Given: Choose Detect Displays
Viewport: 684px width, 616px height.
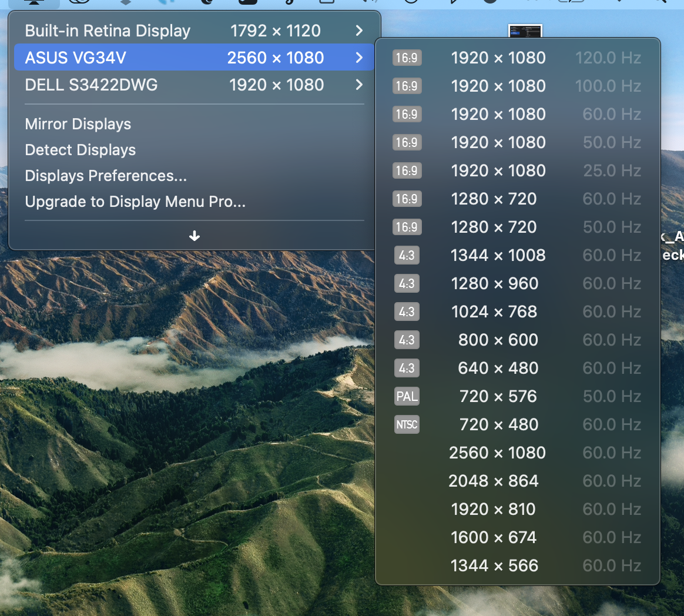Looking at the screenshot, I should [81, 150].
